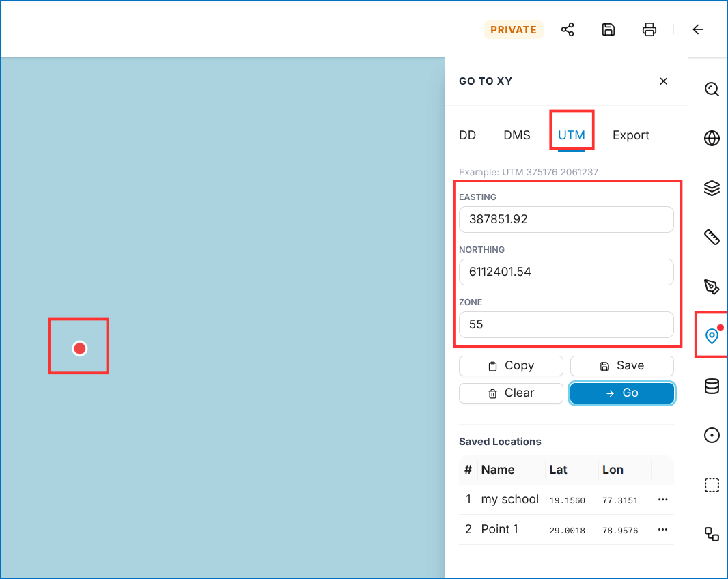Viewport: 728px width, 579px height.
Task: Click the share icon in the header
Action: [568, 29]
